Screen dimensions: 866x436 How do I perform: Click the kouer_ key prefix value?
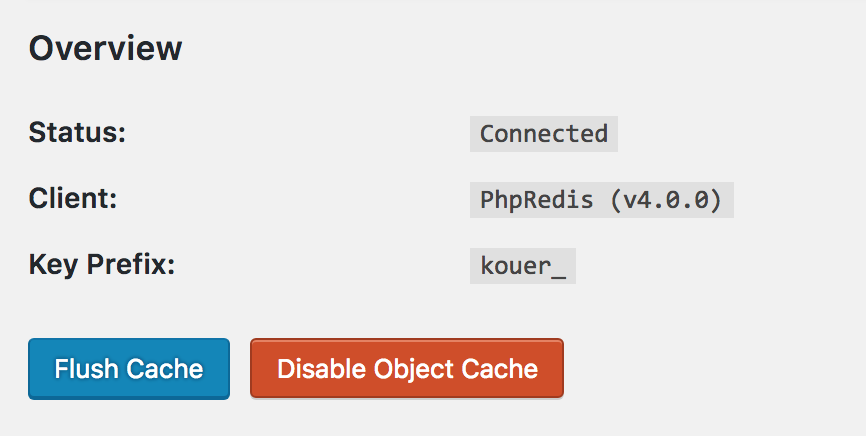pyautogui.click(x=522, y=267)
